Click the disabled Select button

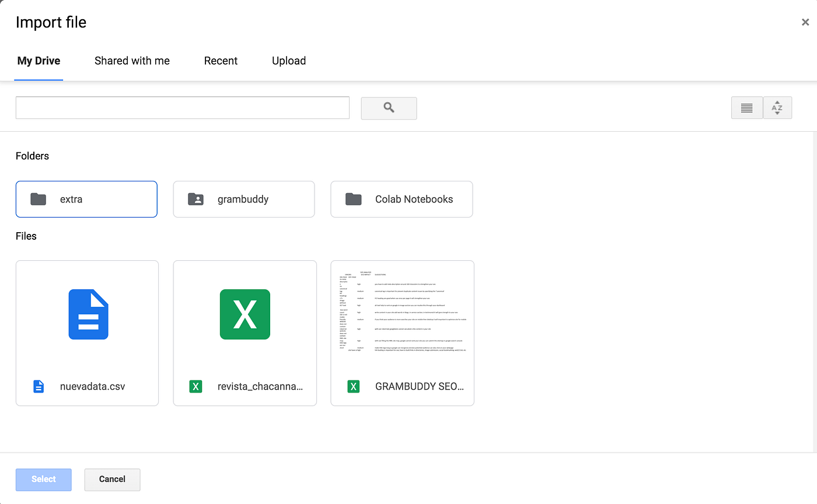43,479
